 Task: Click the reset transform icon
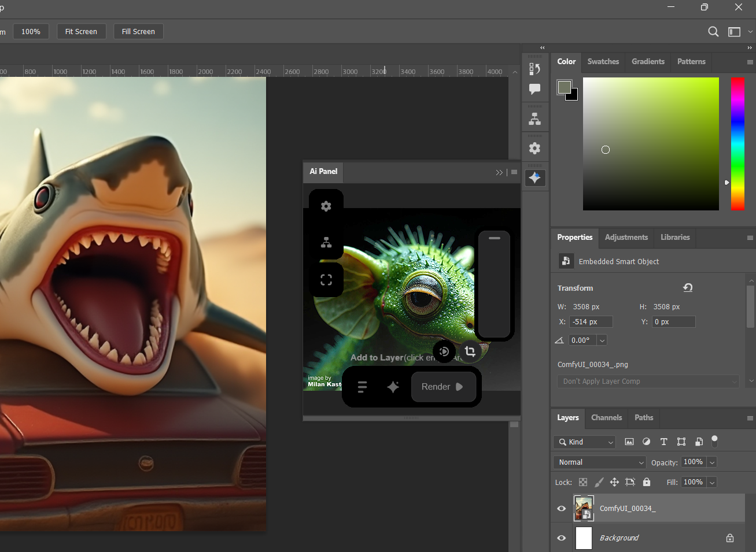(688, 288)
